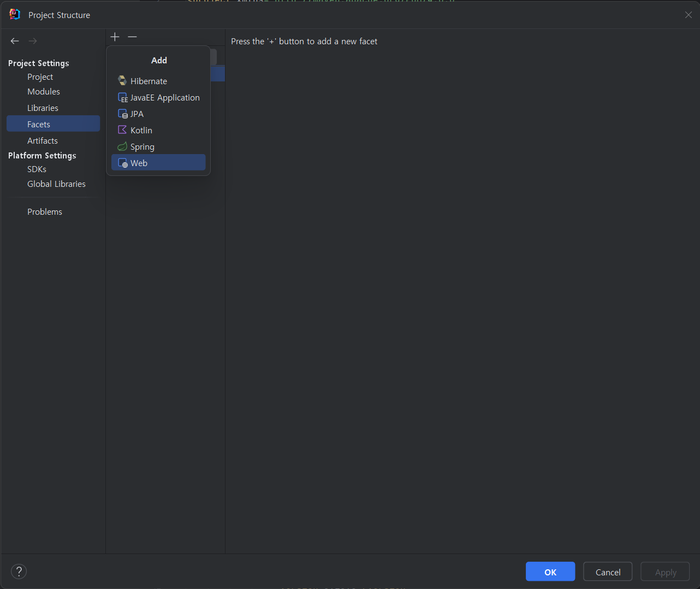
Task: Go forward with the right arrow
Action: coord(33,41)
